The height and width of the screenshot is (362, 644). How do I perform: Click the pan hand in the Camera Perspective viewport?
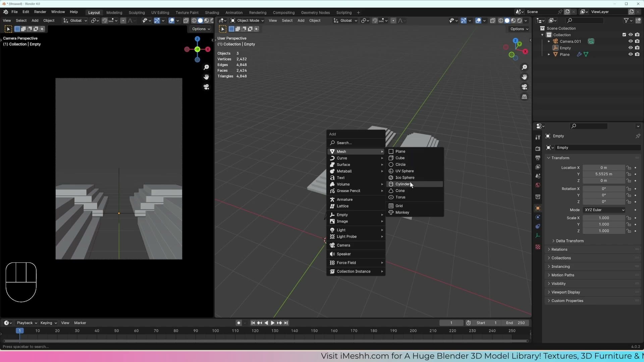206,77
